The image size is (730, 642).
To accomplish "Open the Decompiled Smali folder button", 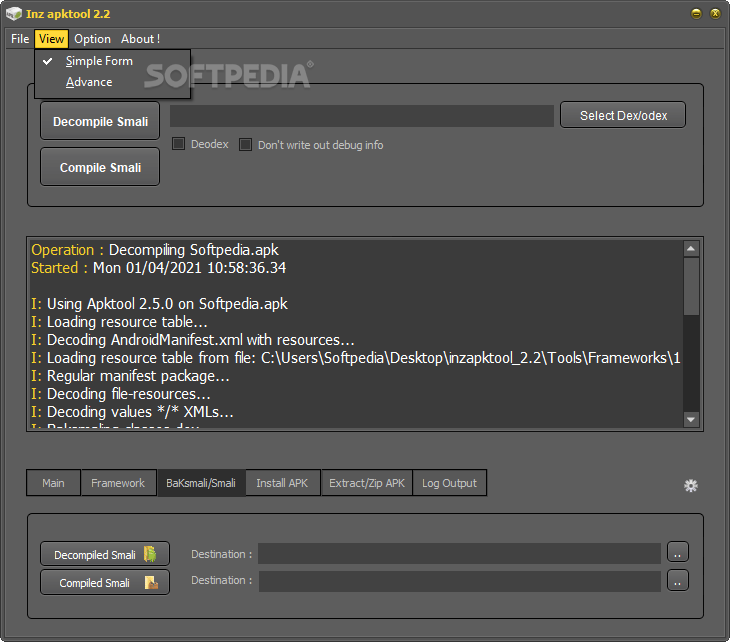I will point(105,554).
